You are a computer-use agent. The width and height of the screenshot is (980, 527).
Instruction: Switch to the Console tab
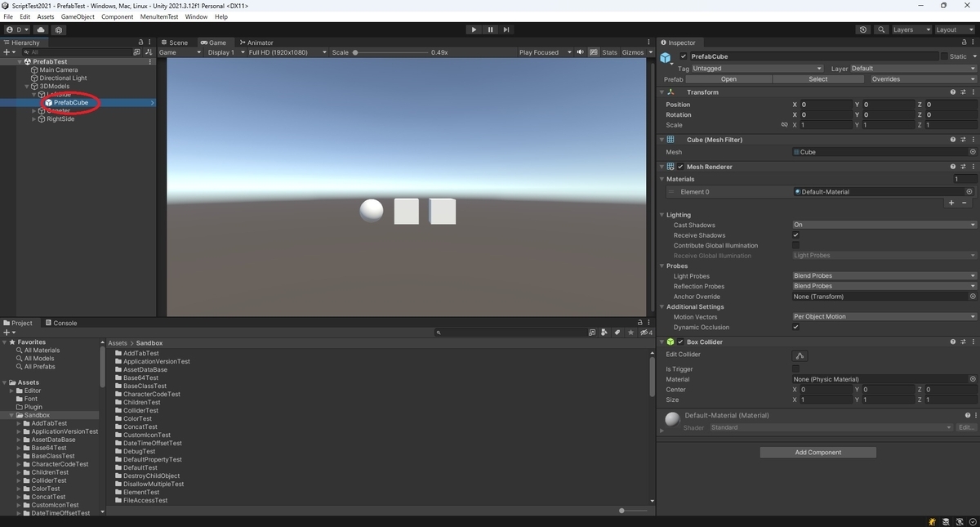click(x=61, y=323)
